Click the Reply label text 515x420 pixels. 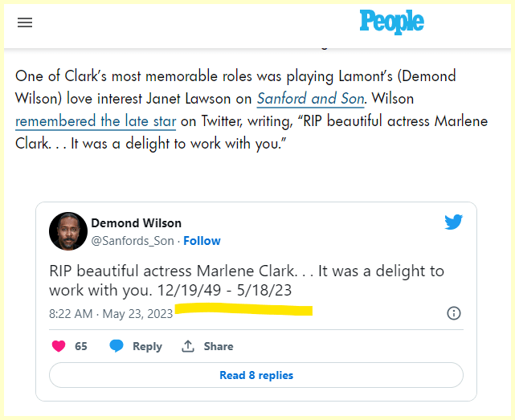[147, 346]
